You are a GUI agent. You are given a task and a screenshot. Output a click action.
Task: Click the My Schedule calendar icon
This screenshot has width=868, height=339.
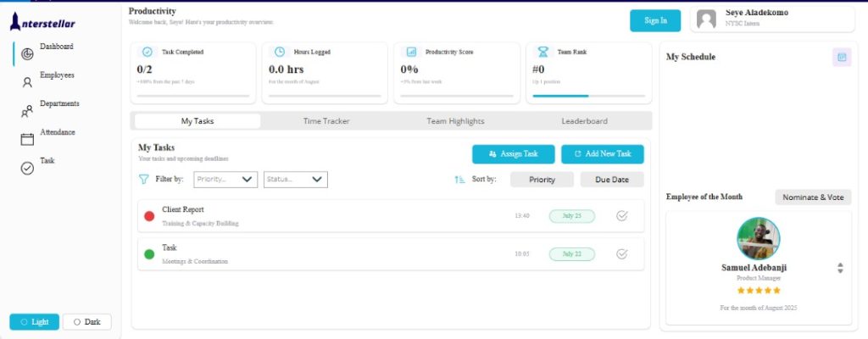coord(842,57)
